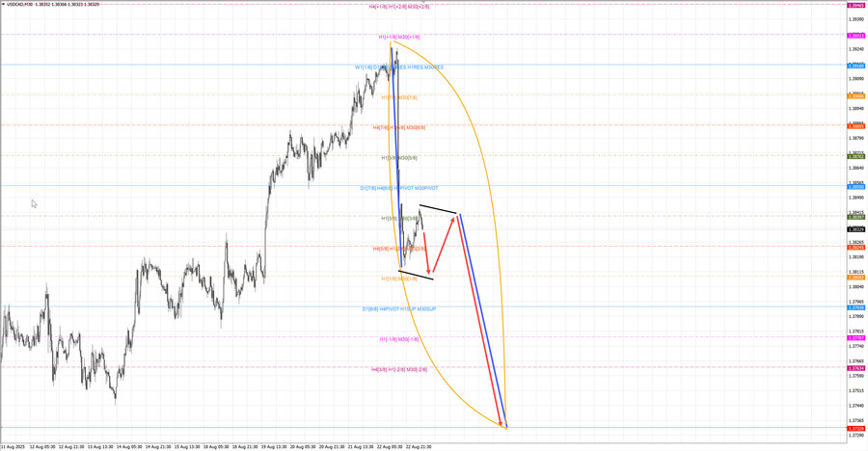Click the magenta 1.37787 price level tag
Screen dimensions: 868x451
pyautogui.click(x=856, y=337)
